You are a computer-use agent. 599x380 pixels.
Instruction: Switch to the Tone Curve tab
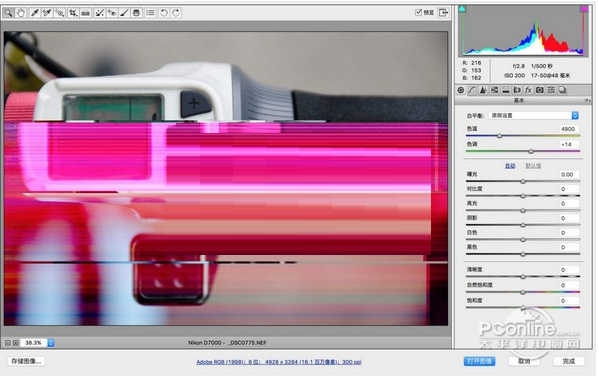[472, 90]
